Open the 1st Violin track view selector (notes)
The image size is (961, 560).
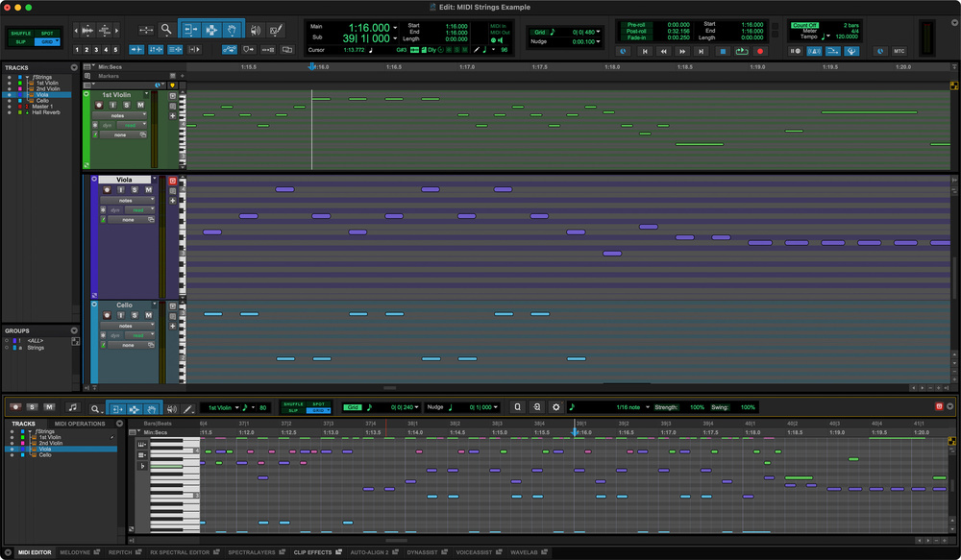(x=119, y=115)
